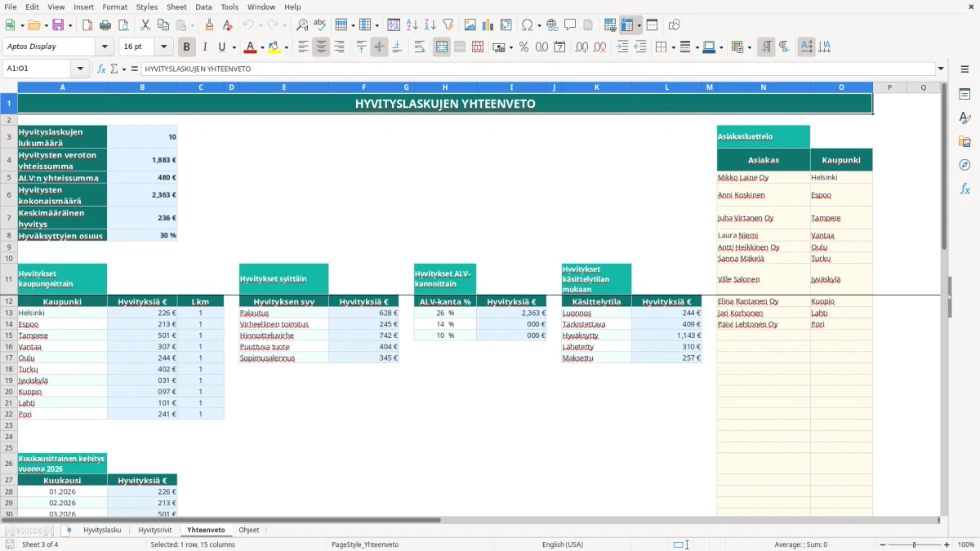980x551 pixels.
Task: Open Find & Replace icon
Action: coord(302,25)
